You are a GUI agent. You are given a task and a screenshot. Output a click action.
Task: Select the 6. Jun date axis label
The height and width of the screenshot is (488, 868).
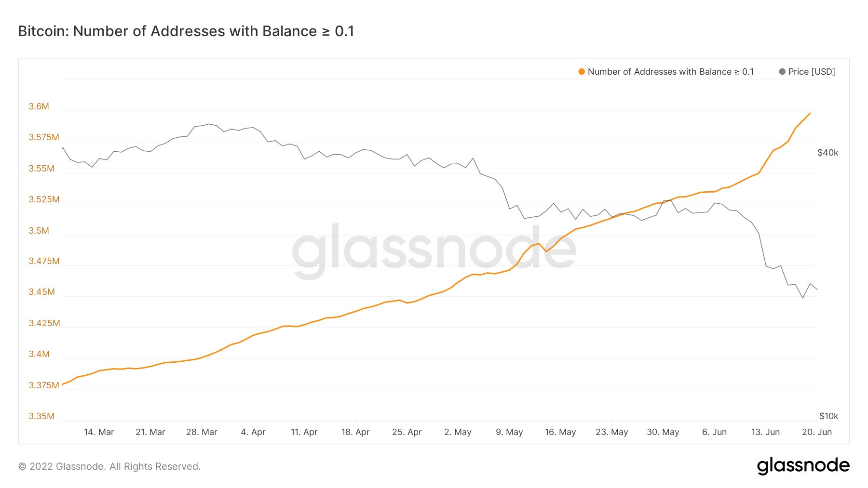(x=714, y=432)
